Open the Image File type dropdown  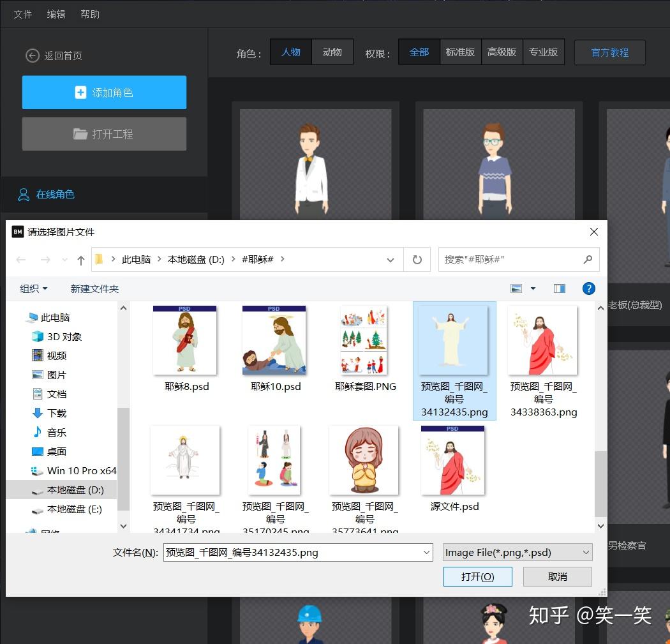(586, 552)
